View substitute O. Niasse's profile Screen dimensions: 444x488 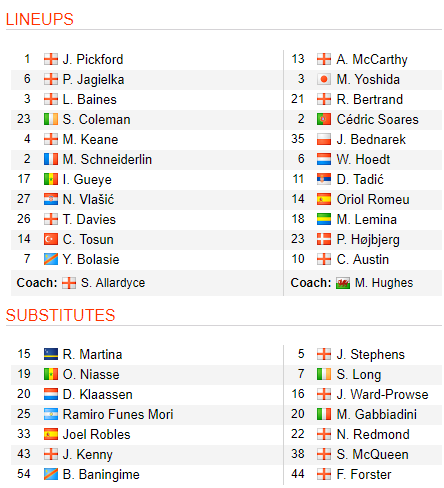point(91,374)
